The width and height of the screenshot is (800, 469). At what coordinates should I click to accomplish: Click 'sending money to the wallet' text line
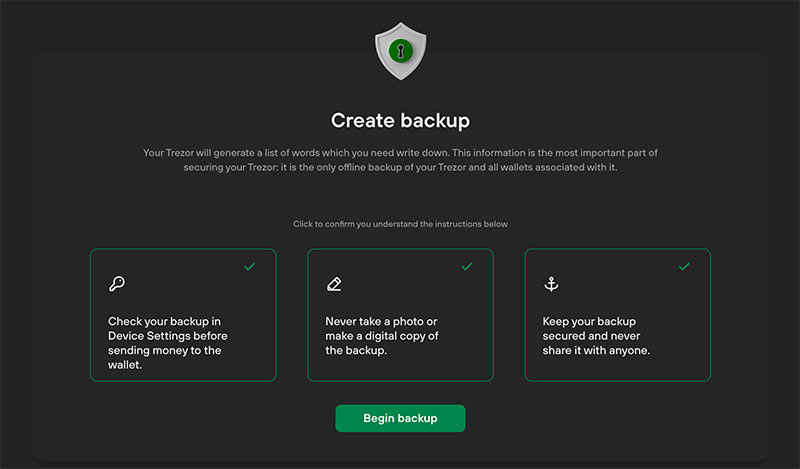(x=164, y=358)
